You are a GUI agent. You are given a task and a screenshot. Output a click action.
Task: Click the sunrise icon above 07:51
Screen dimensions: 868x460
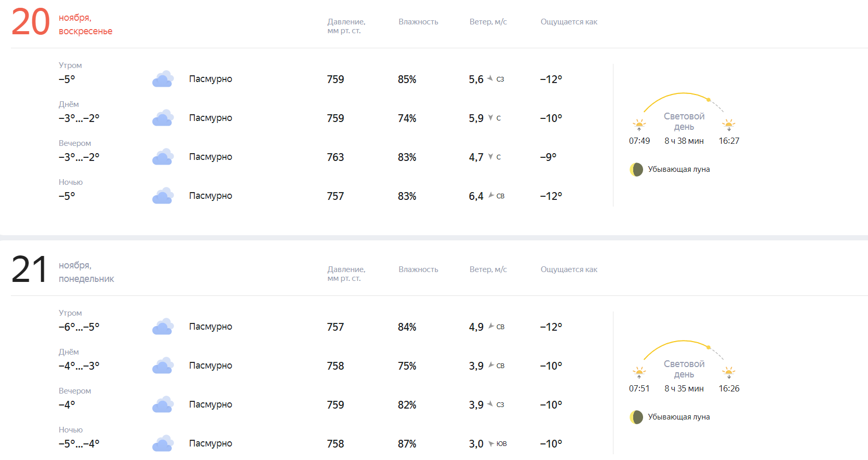(639, 372)
